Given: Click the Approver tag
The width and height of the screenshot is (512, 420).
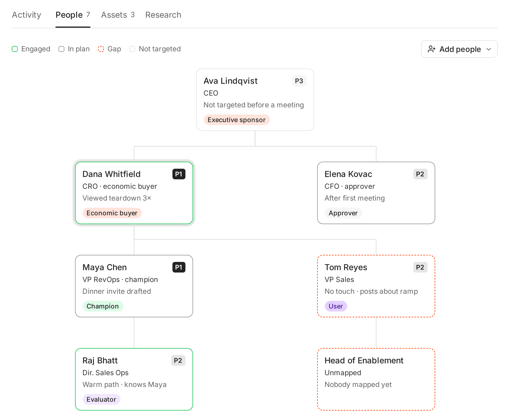Looking at the screenshot, I should coord(343,213).
